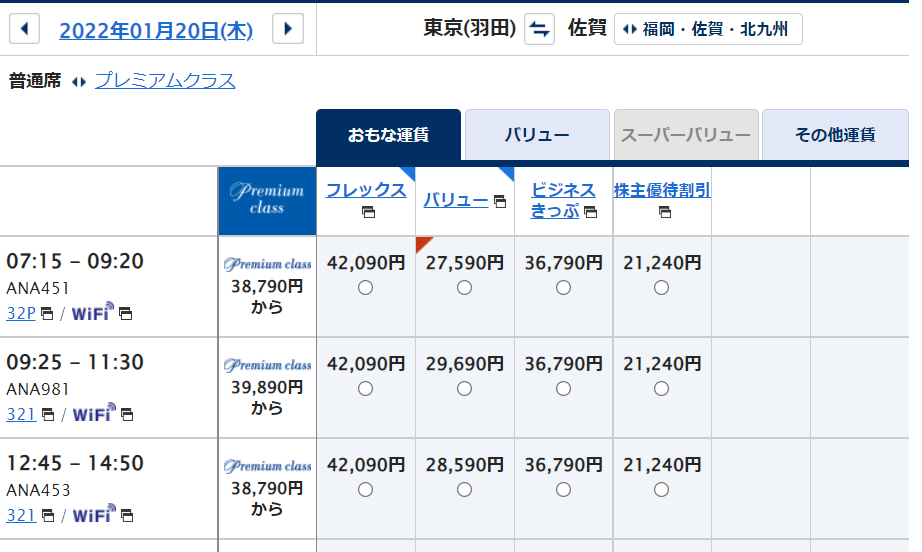The width and height of the screenshot is (922, 552).
Task: Open popup icon after WiFi on ANA453
Action: coord(126,516)
